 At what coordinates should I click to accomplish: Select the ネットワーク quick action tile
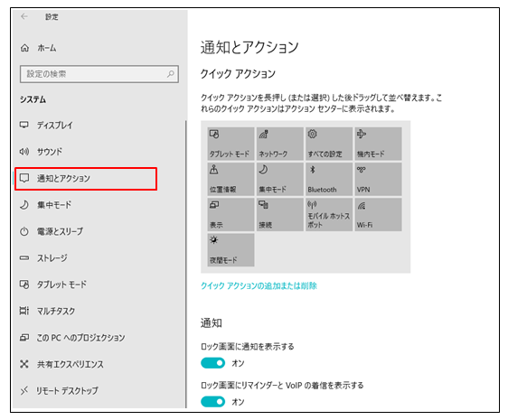[x=280, y=144]
